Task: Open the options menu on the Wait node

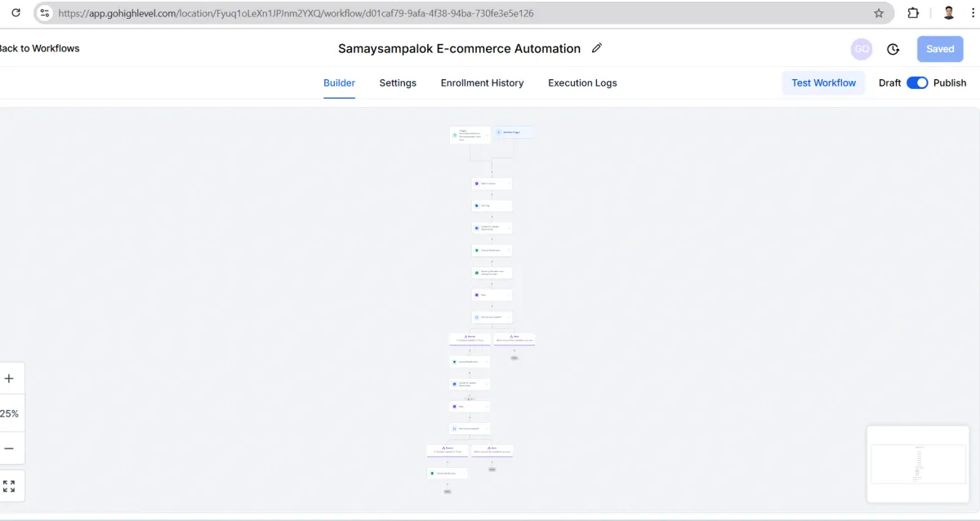Action: [x=510, y=293]
